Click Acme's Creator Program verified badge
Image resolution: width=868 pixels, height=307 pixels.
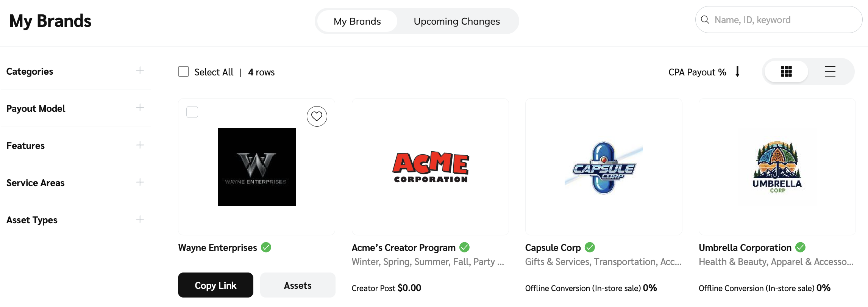pyautogui.click(x=465, y=247)
